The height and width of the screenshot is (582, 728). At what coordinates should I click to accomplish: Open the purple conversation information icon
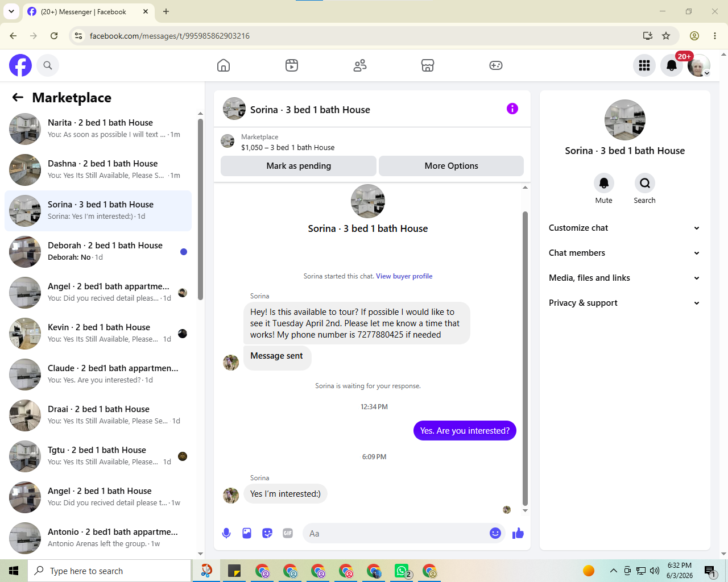click(x=512, y=109)
